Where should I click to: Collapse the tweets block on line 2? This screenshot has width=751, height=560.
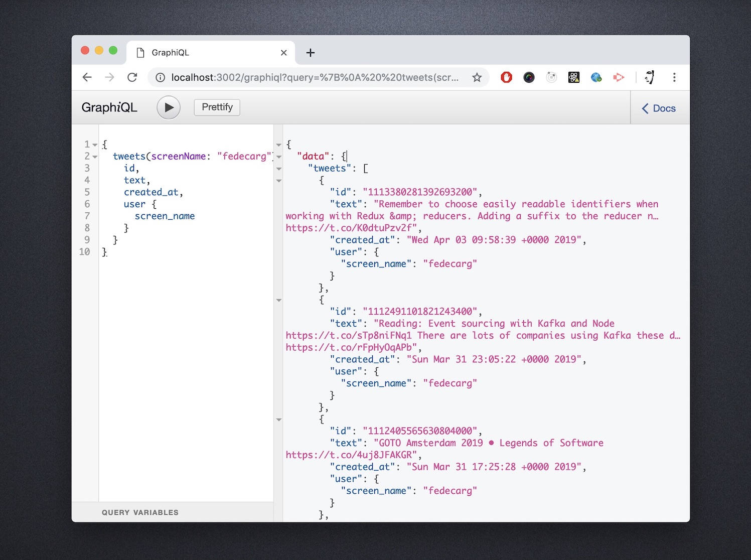click(x=95, y=157)
